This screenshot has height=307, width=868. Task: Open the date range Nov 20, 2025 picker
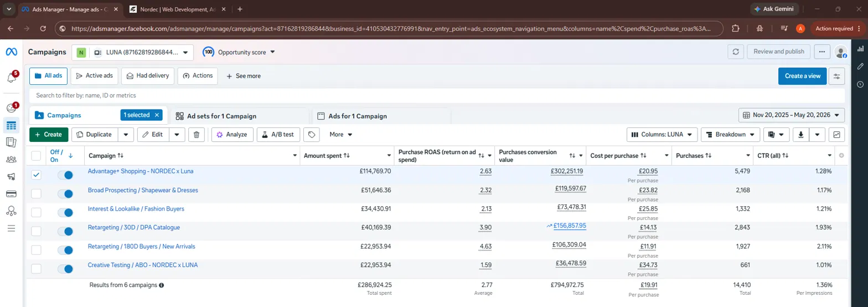tap(792, 115)
